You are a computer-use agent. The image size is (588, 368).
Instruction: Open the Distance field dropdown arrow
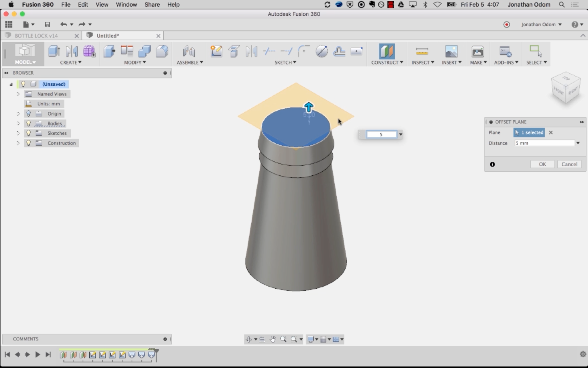578,143
